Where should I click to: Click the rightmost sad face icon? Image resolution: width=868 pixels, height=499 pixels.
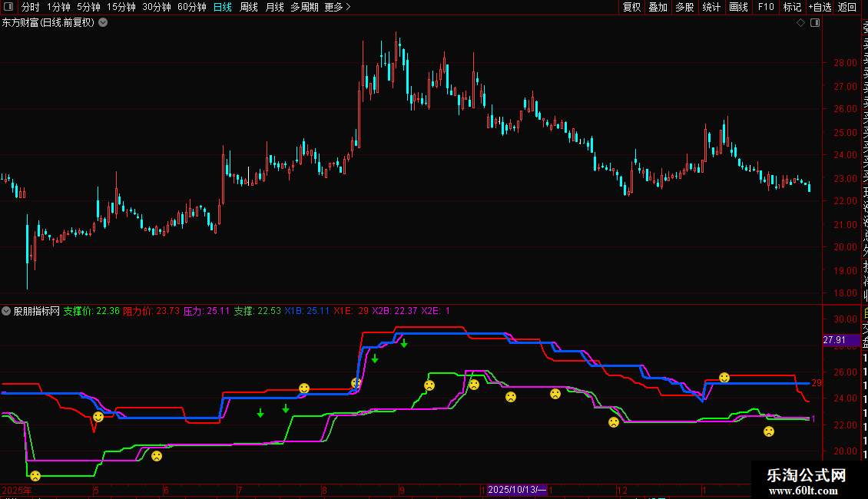coord(769,431)
